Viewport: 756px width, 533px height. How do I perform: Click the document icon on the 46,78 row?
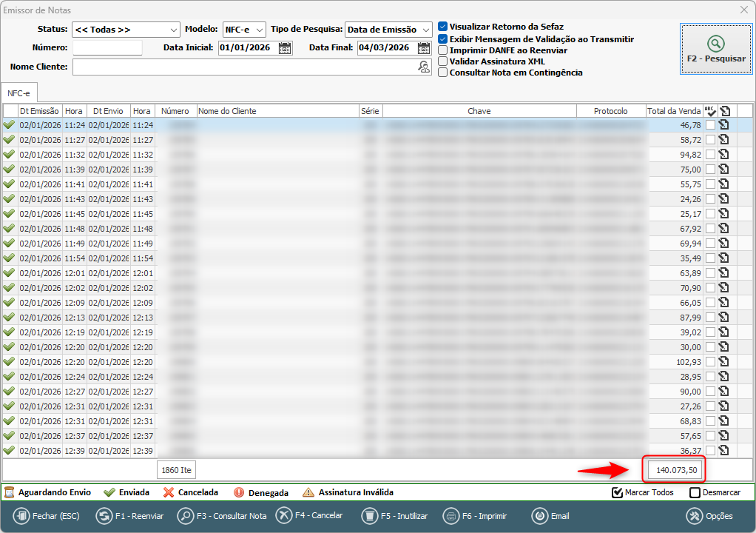(723, 125)
